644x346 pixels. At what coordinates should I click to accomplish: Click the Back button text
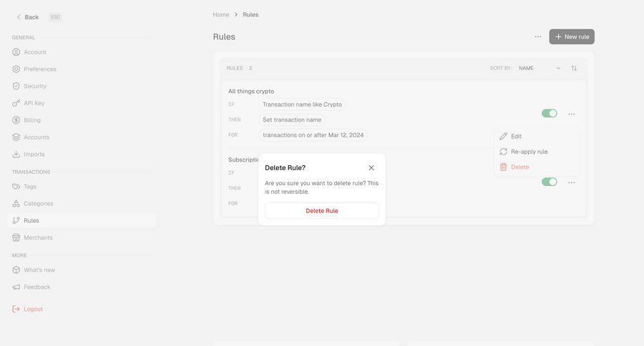tap(31, 17)
